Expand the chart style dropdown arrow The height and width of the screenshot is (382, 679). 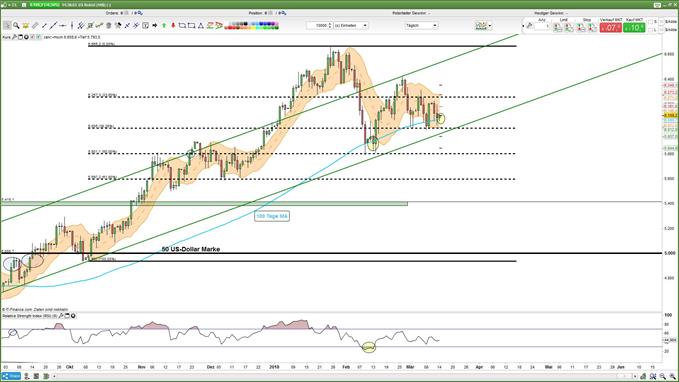(x=490, y=26)
